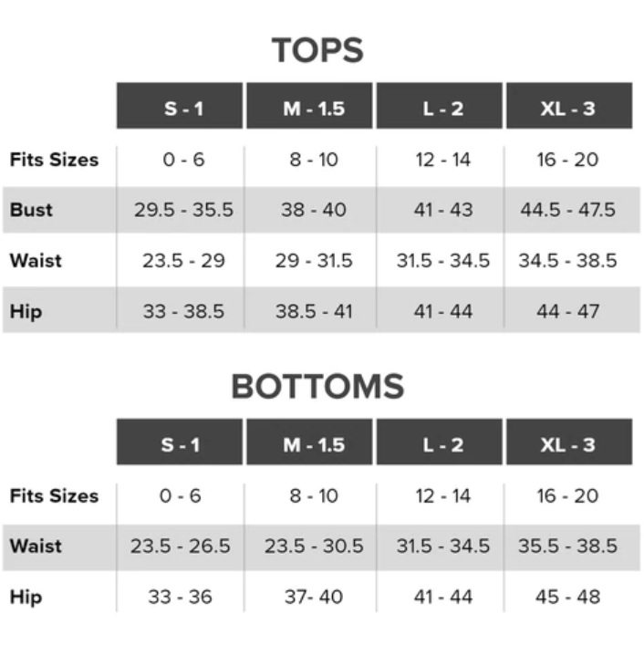Click the Bottoms Waist value 35.5 - 38.5
The height and width of the screenshot is (645, 644).
pos(568,546)
